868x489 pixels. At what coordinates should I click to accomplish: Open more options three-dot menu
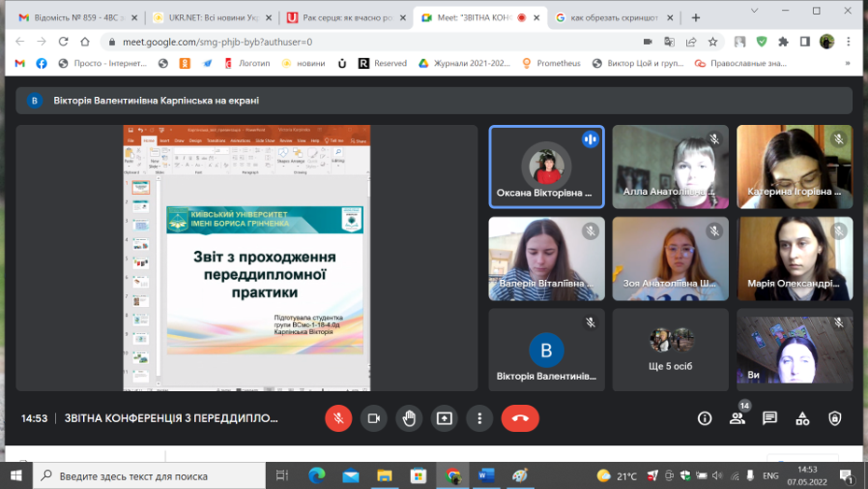(x=480, y=418)
